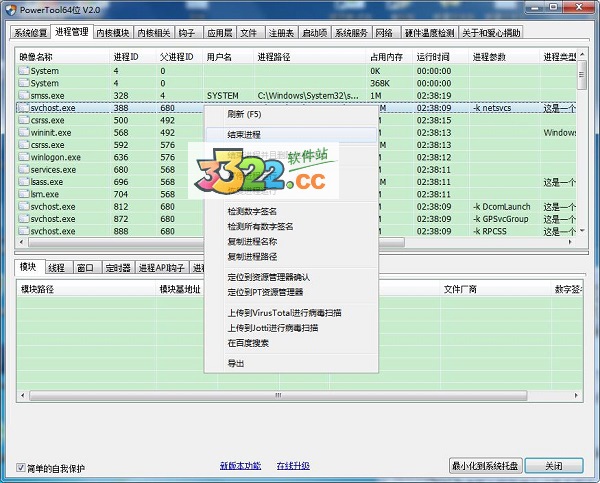Viewport: 600px width, 483px height.
Task: Select 上传到Jotti进行病毒扫描
Action: (292, 328)
